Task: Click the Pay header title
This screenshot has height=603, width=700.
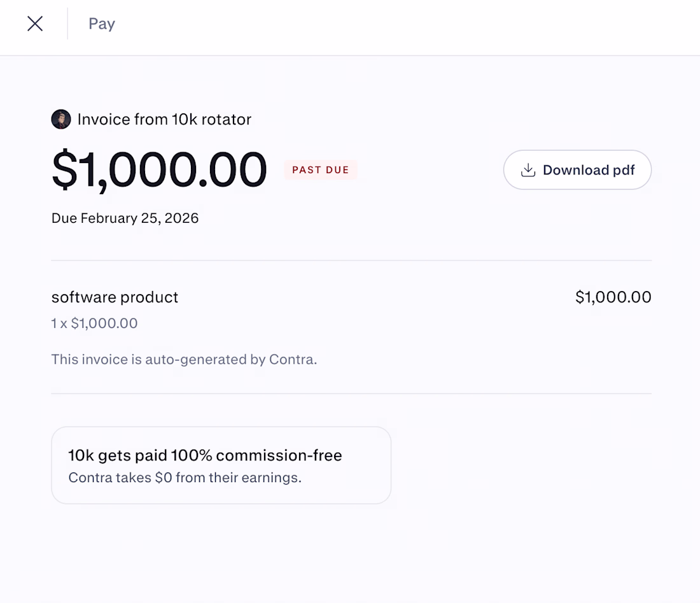Action: (102, 24)
